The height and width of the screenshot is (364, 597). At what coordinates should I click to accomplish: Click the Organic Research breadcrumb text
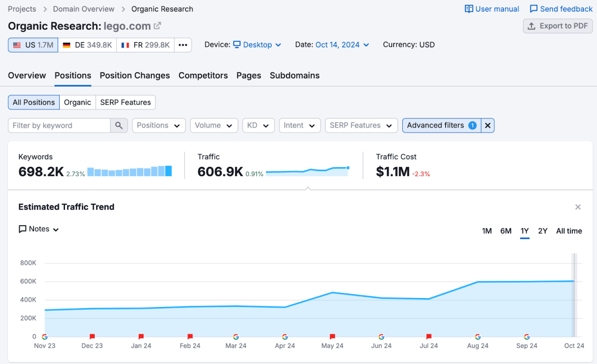pos(162,9)
